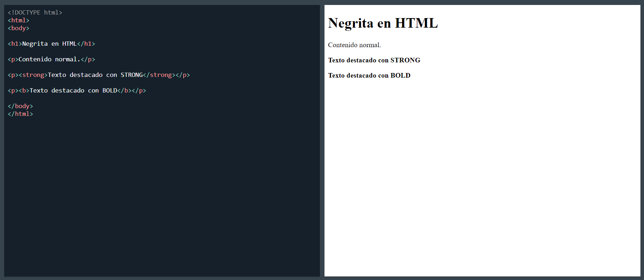Click the b tag 'BOLD' code line

click(x=77, y=90)
